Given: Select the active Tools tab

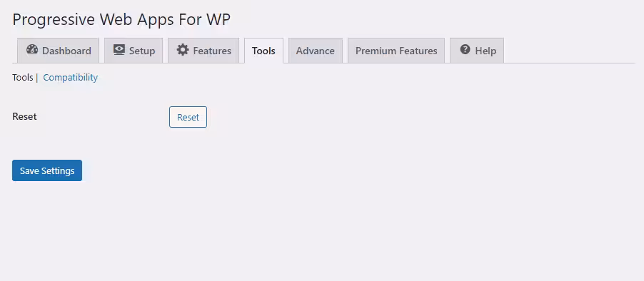Looking at the screenshot, I should tap(263, 51).
